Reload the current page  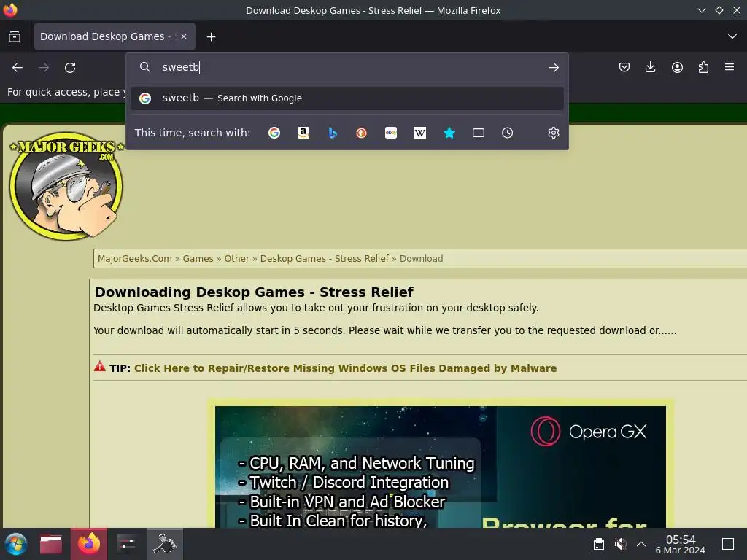tap(70, 68)
